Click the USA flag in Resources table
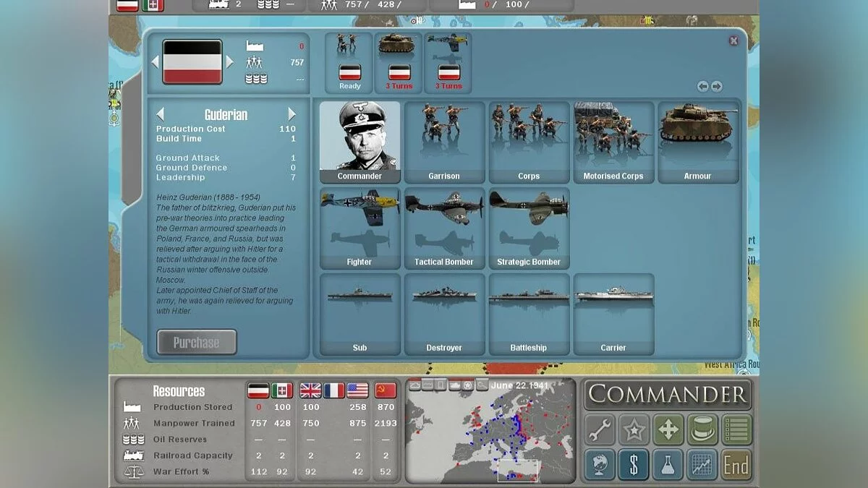The image size is (868, 488). click(358, 391)
